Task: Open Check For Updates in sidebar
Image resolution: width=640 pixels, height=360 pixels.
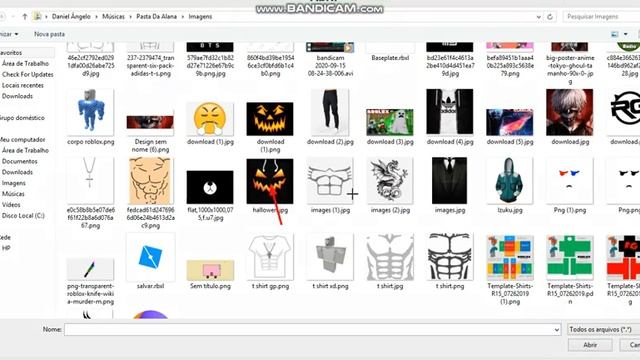Action: coord(28,75)
